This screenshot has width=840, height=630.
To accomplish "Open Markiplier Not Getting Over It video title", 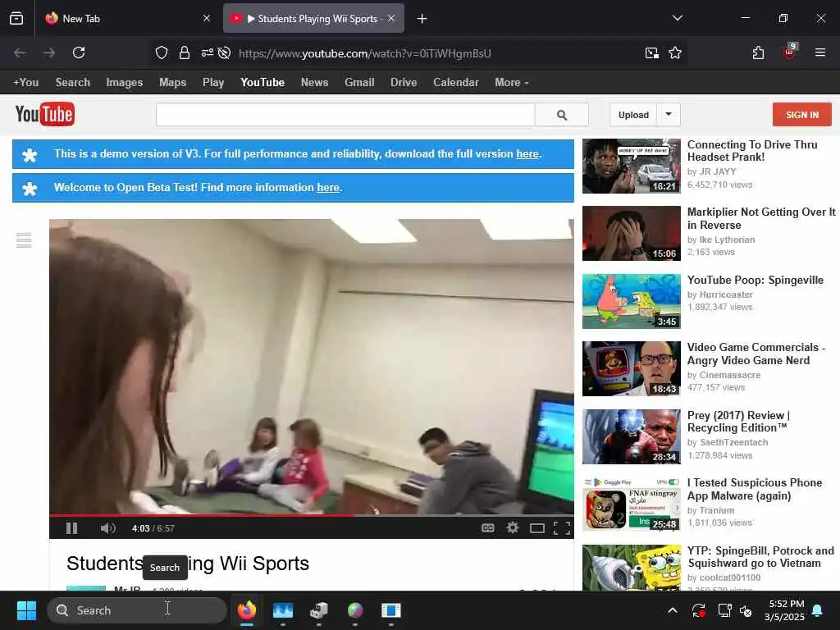I will tap(761, 218).
